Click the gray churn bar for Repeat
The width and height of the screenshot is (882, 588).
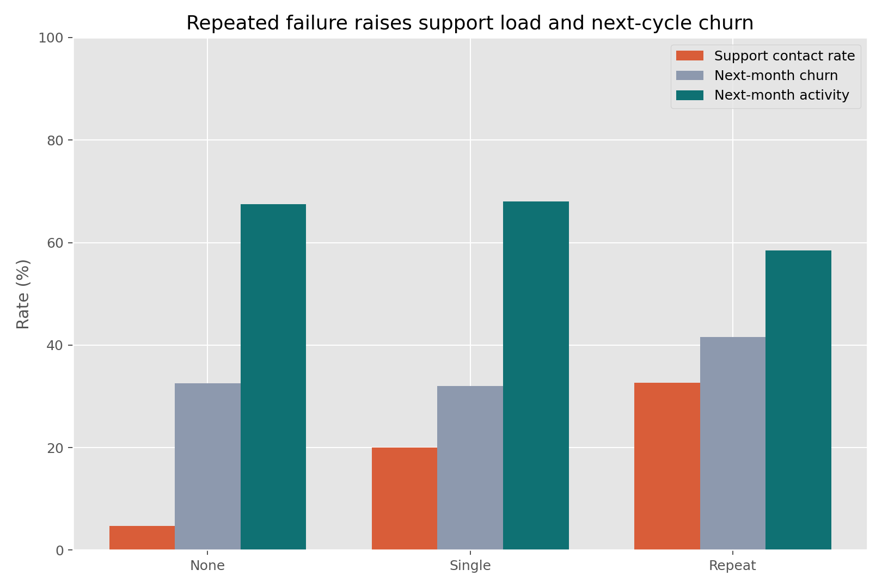pyautogui.click(x=732, y=443)
